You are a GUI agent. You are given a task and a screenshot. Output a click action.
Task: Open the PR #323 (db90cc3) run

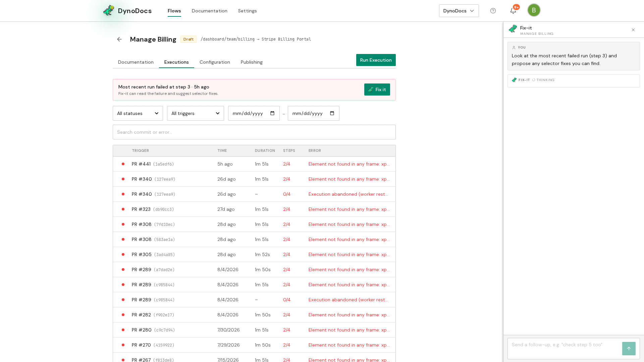click(x=254, y=209)
